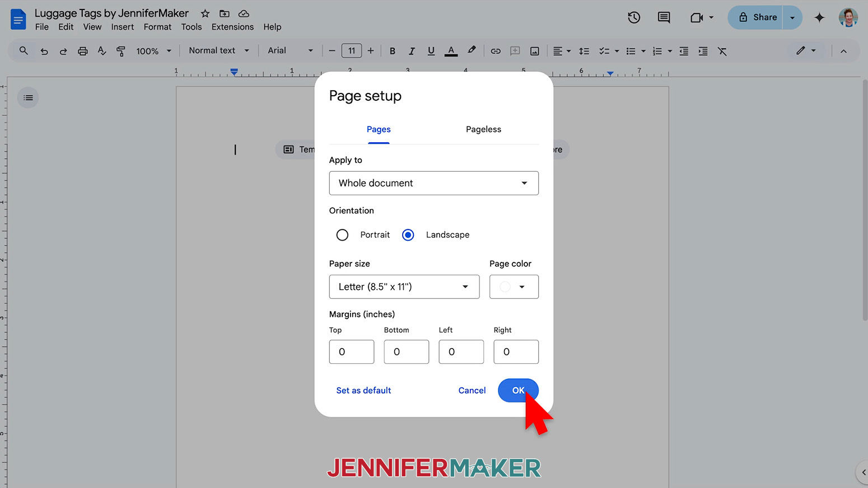Image resolution: width=868 pixels, height=488 pixels.
Task: Open the numbered list dropdown arrow
Action: (670, 51)
